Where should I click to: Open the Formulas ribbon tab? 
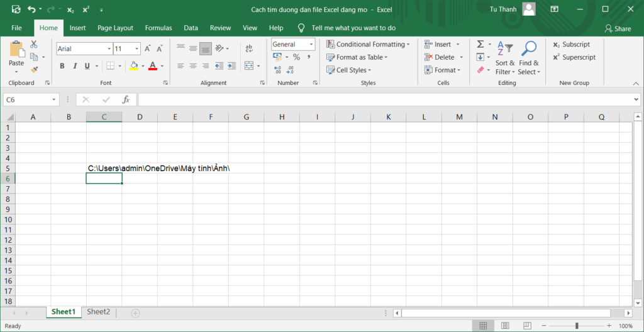click(x=158, y=28)
